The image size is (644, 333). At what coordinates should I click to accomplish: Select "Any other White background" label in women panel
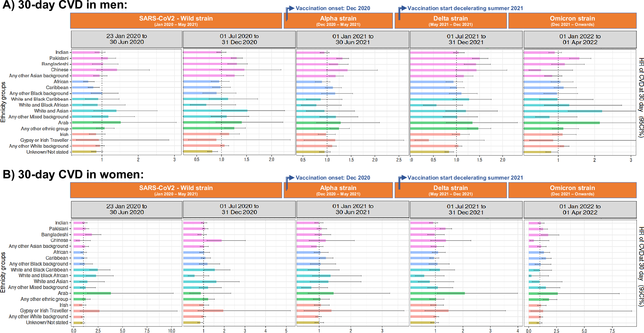click(x=38, y=317)
